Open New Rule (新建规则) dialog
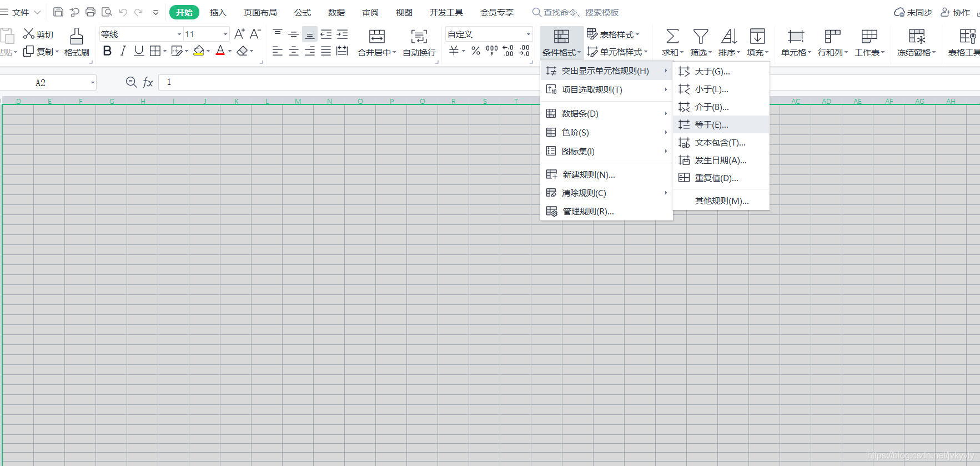 pyautogui.click(x=606, y=174)
